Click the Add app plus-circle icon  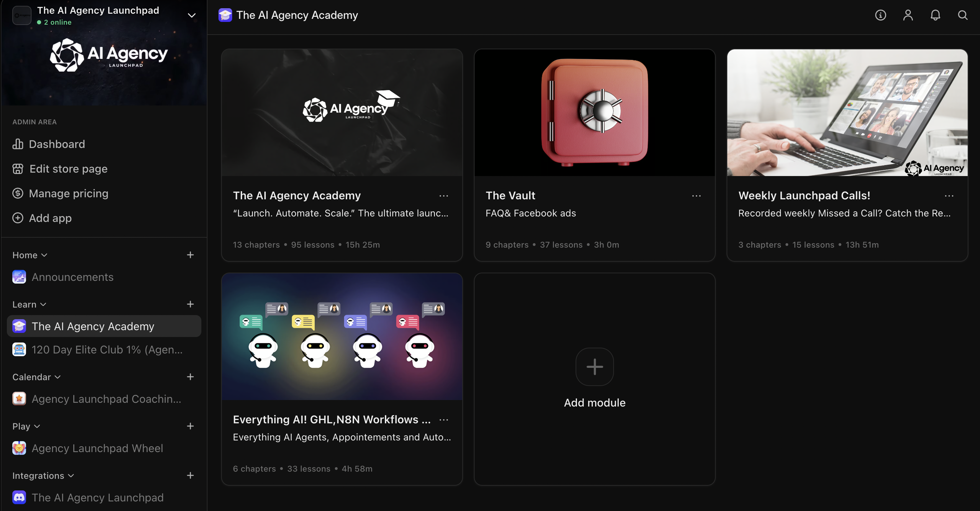[18, 218]
